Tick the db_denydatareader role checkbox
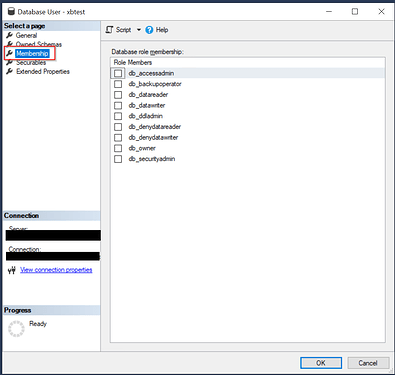Screen dimensions: 395x375 [118, 127]
